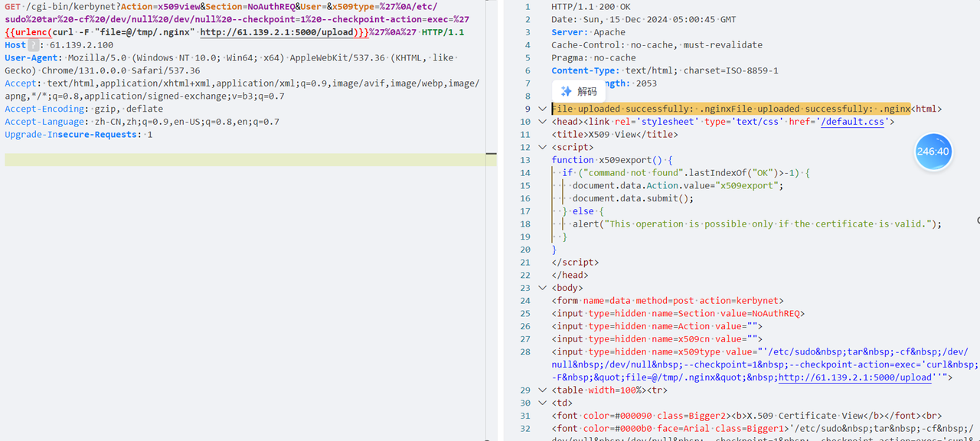Viewport: 980px width, 441px height.
Task: Click the Pragma: no-cache response header
Action: click(x=593, y=57)
